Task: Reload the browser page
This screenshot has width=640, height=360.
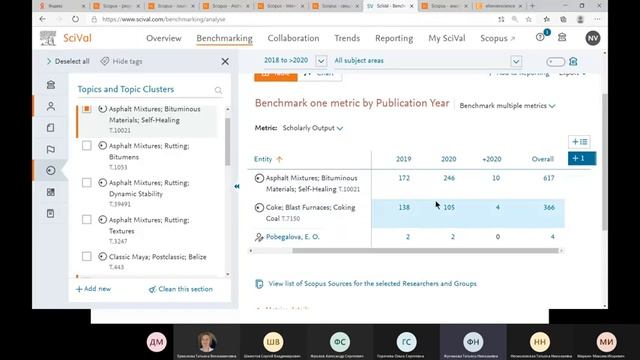Action: point(76,19)
